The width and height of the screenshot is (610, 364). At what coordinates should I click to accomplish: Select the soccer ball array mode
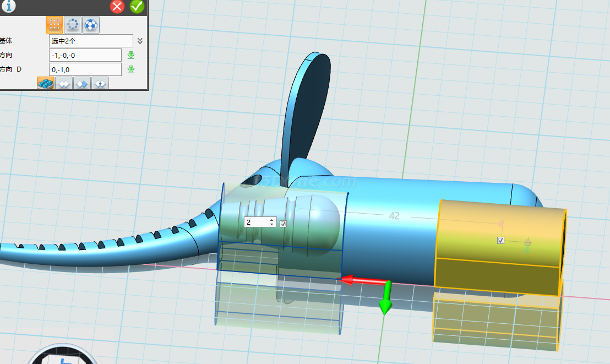coord(91,24)
